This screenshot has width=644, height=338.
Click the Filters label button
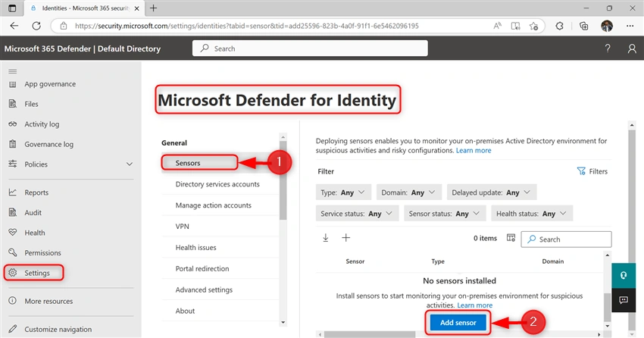[x=598, y=171]
